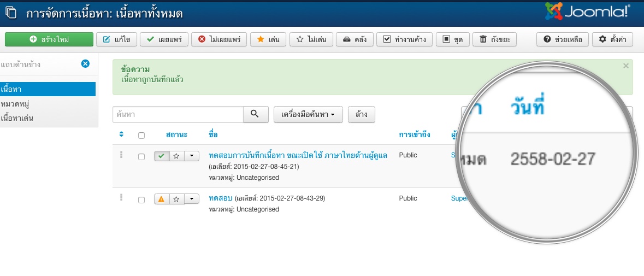
Task: Click the page title การจัดการเนื้อหา: เนื้อหาทั้งหมด
Action: 104,14
